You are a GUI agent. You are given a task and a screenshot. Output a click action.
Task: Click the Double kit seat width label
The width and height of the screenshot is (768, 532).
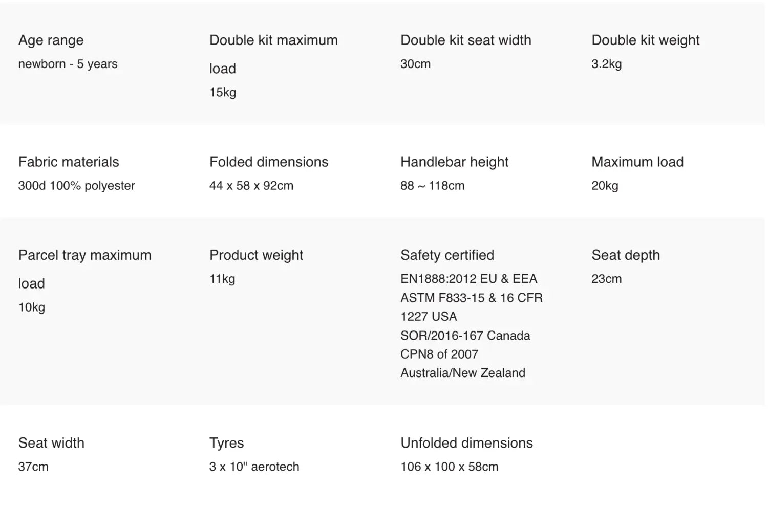point(465,40)
